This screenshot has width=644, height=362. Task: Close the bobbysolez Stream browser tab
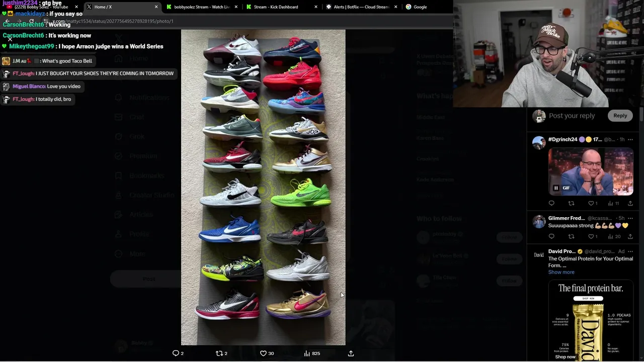pos(236,7)
